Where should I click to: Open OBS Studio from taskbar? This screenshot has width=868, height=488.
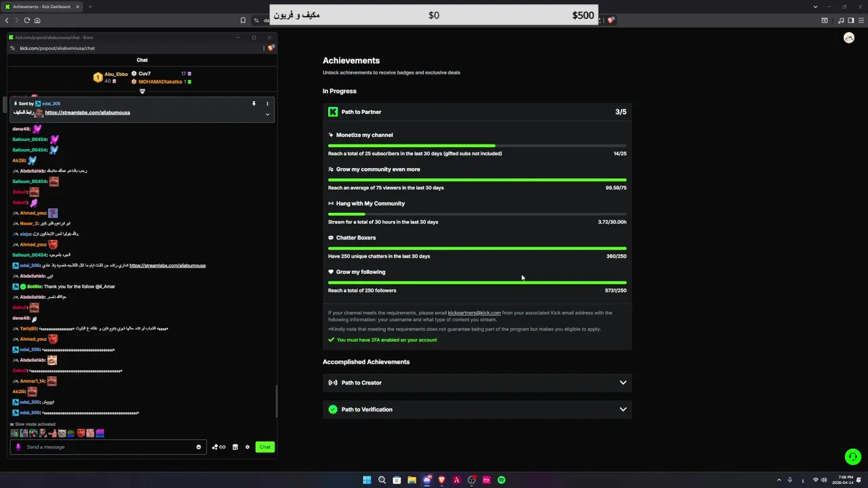[x=471, y=480]
